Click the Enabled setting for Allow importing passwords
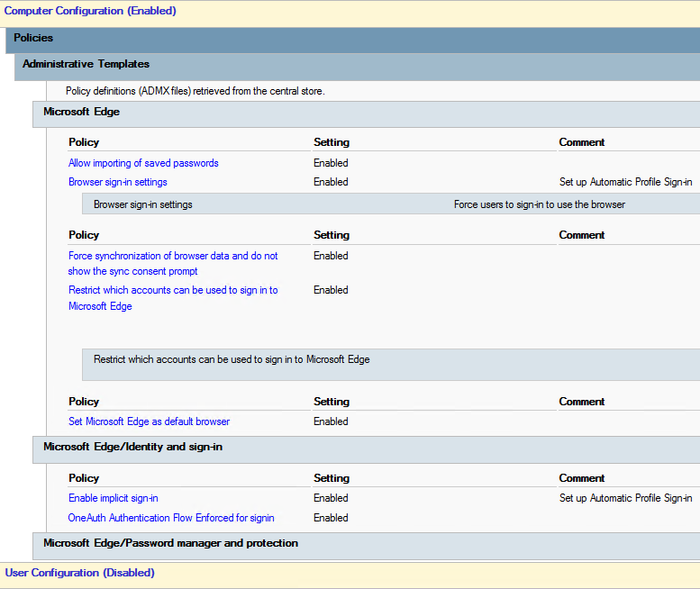700x589 pixels. [x=331, y=163]
